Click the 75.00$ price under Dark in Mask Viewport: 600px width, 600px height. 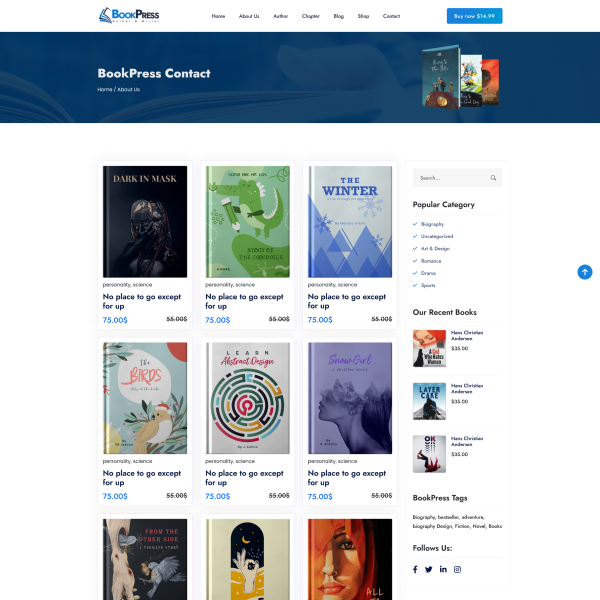[115, 320]
